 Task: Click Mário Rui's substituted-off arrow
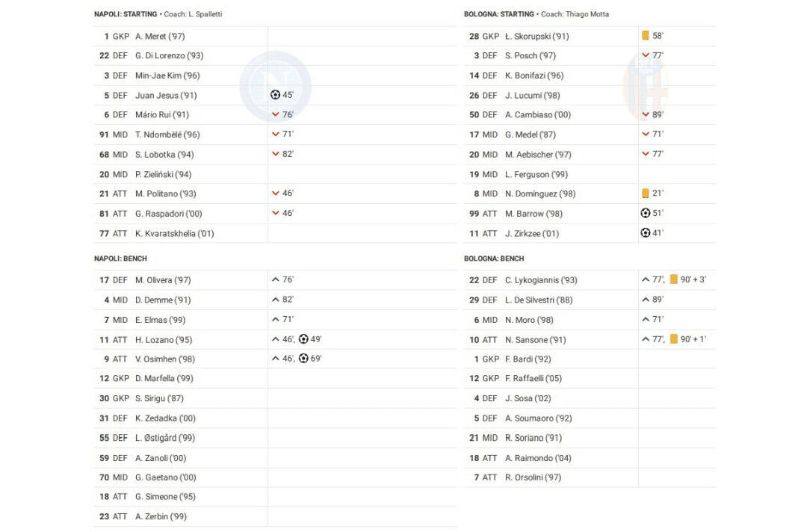[275, 114]
